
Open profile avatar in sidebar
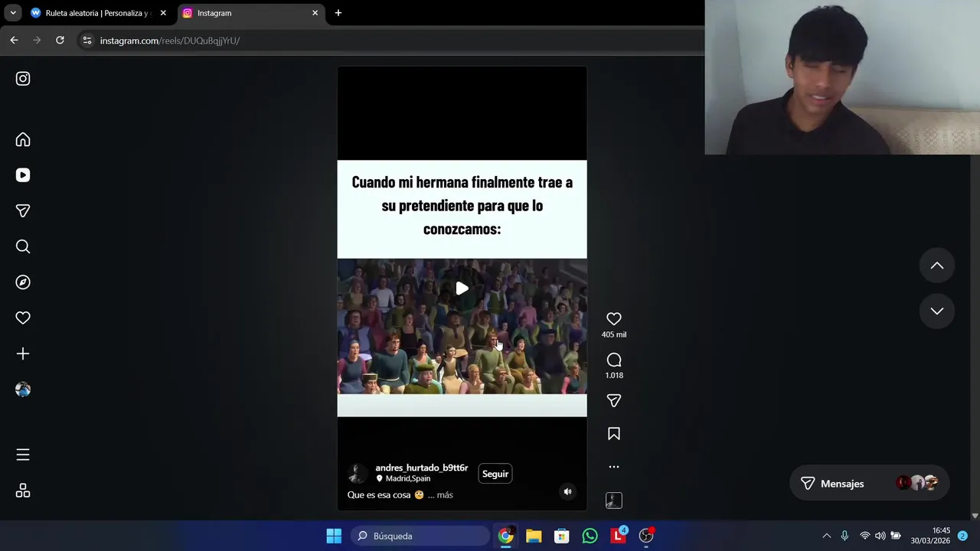[23, 390]
